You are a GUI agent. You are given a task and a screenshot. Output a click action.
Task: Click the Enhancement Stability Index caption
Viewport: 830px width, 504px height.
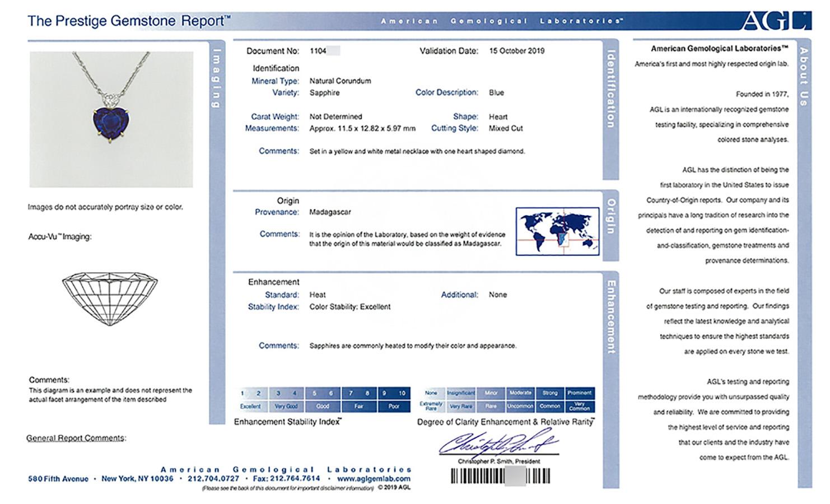pos(288,422)
